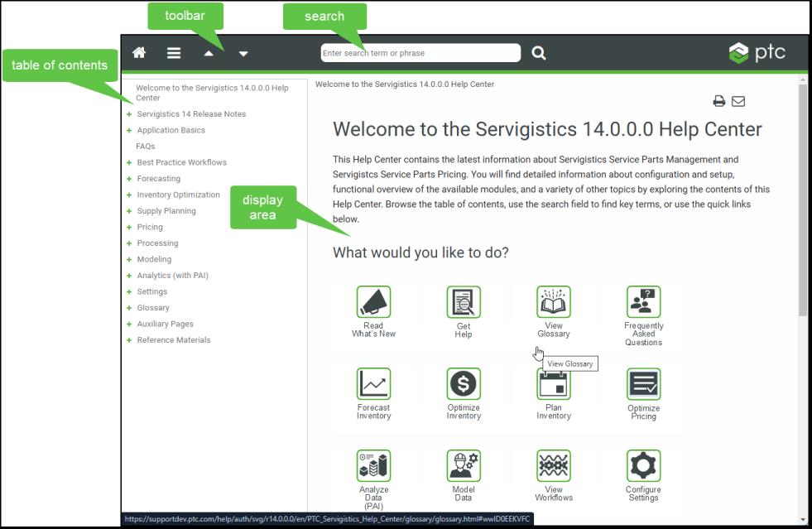Viewport: 812px width, 529px height.
Task: Open Welcome to the Servigistics Help Center entry
Action: pos(213,93)
